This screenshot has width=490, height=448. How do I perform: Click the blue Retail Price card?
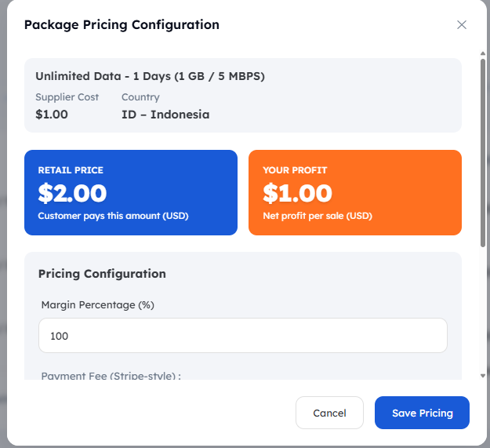coord(130,192)
